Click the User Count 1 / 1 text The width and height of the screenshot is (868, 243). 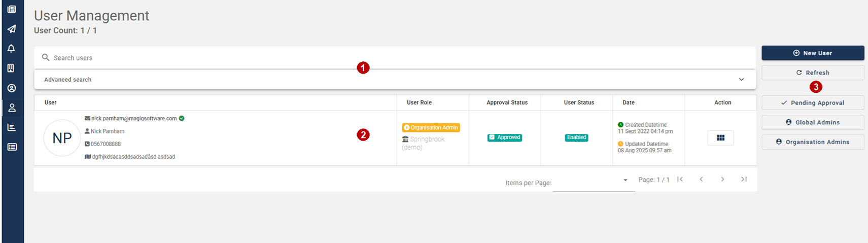[65, 30]
